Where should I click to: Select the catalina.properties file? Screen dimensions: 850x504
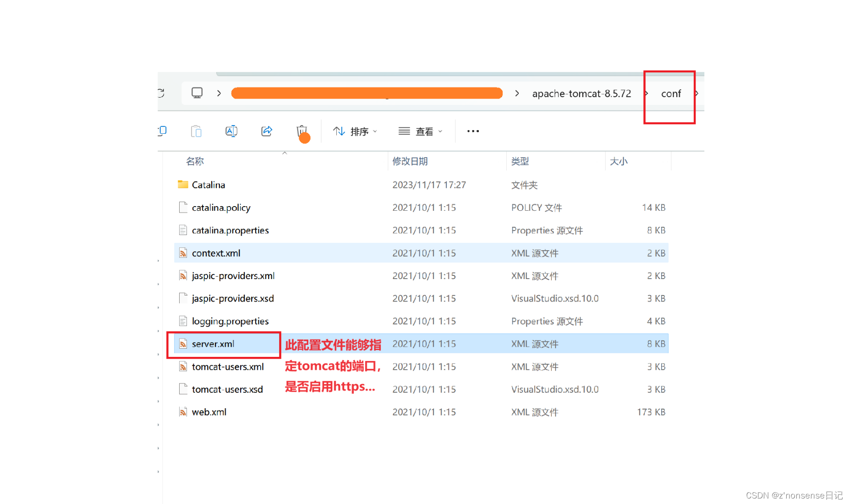[421, 230]
